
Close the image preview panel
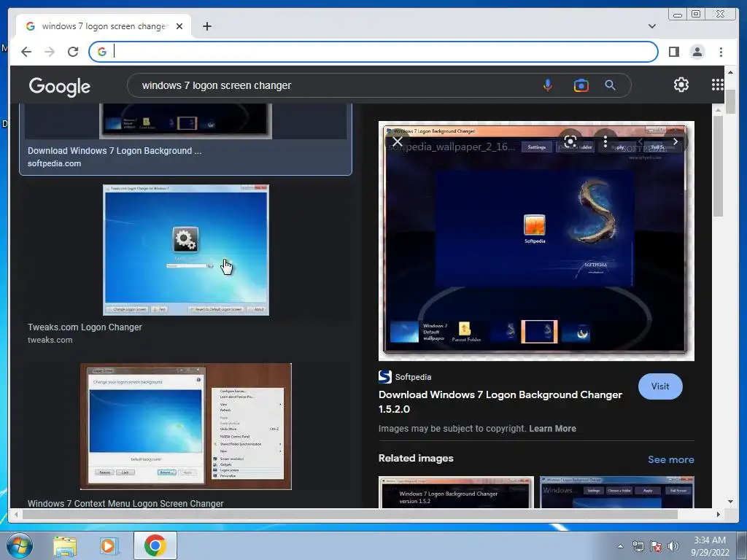(x=398, y=141)
